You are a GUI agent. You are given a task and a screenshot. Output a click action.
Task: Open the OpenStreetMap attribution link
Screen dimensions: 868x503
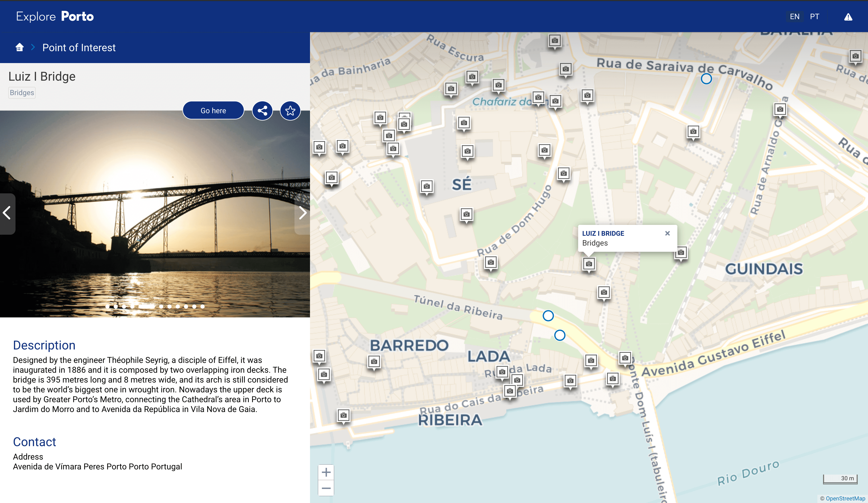tap(845, 498)
